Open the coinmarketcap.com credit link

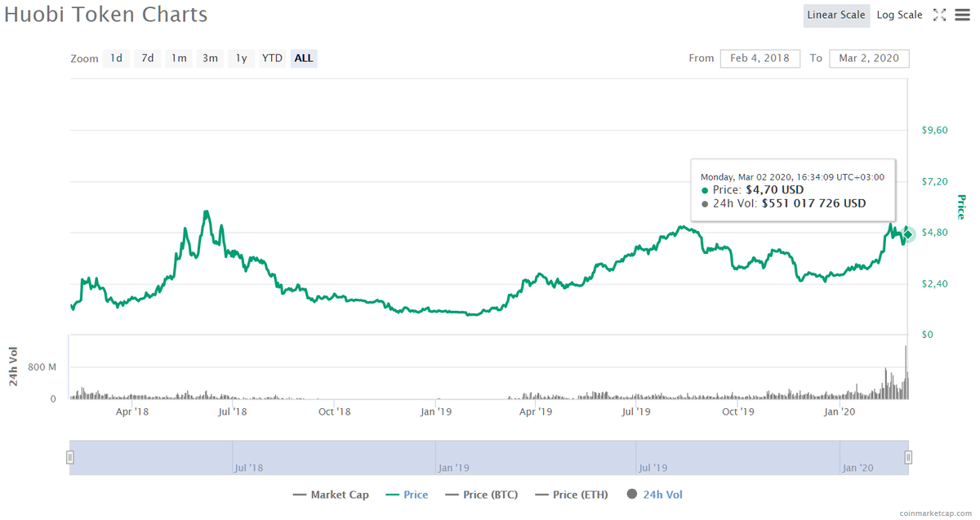pyautogui.click(x=936, y=513)
